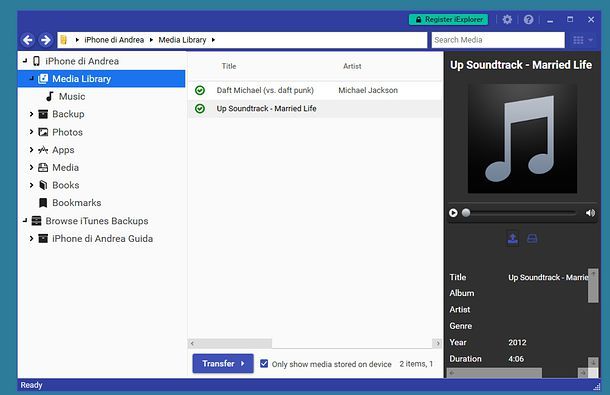Open the help question mark icon
Viewport: 610px width, 395px height.
pos(528,19)
